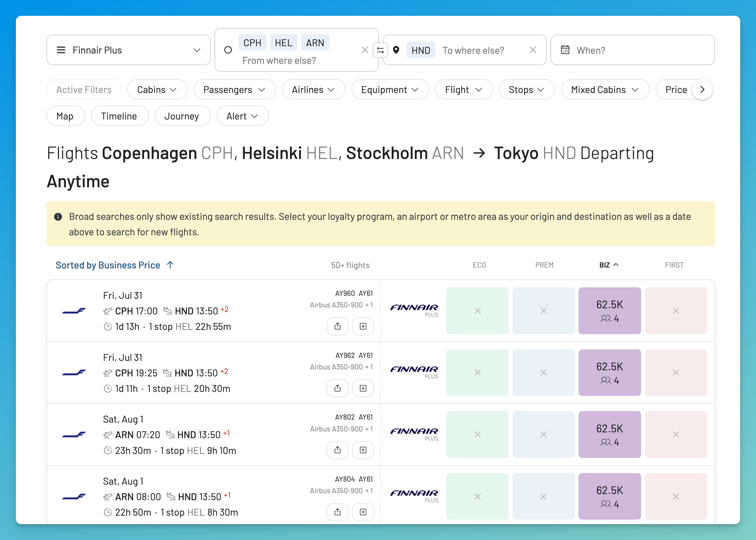Select 62.5K business fare on CPH 17:00 flight
Viewport: 756px width, 540px height.
(x=610, y=310)
